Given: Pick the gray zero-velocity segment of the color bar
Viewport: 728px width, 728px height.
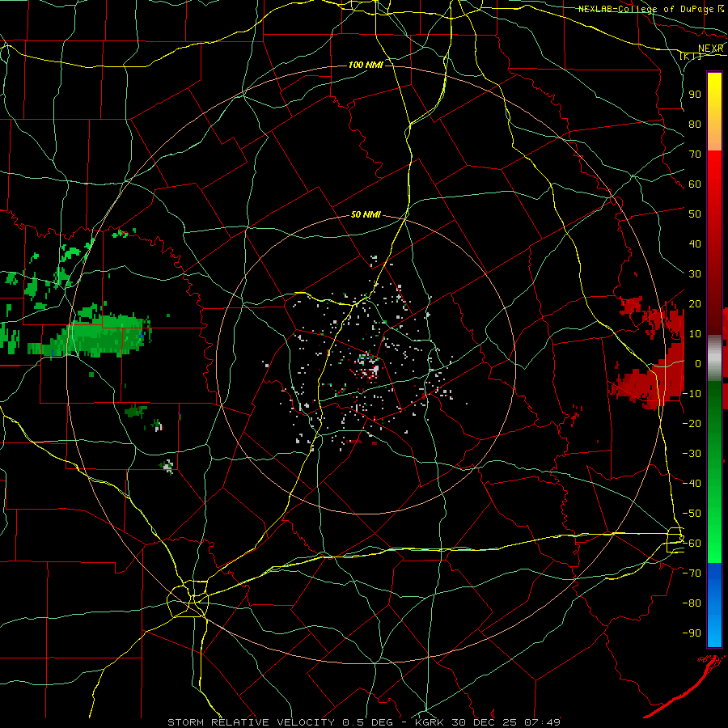Looking at the screenshot, I should (714, 358).
